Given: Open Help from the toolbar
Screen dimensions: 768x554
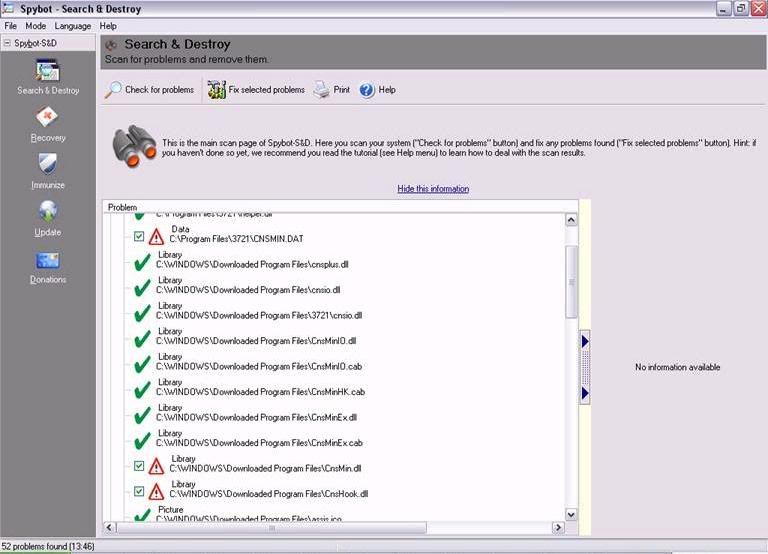Looking at the screenshot, I should pyautogui.click(x=367, y=90).
